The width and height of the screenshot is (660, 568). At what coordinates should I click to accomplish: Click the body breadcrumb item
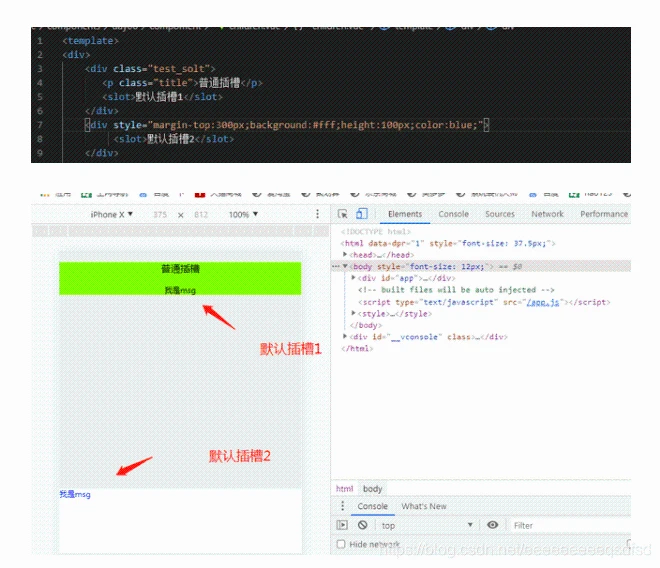click(x=373, y=488)
